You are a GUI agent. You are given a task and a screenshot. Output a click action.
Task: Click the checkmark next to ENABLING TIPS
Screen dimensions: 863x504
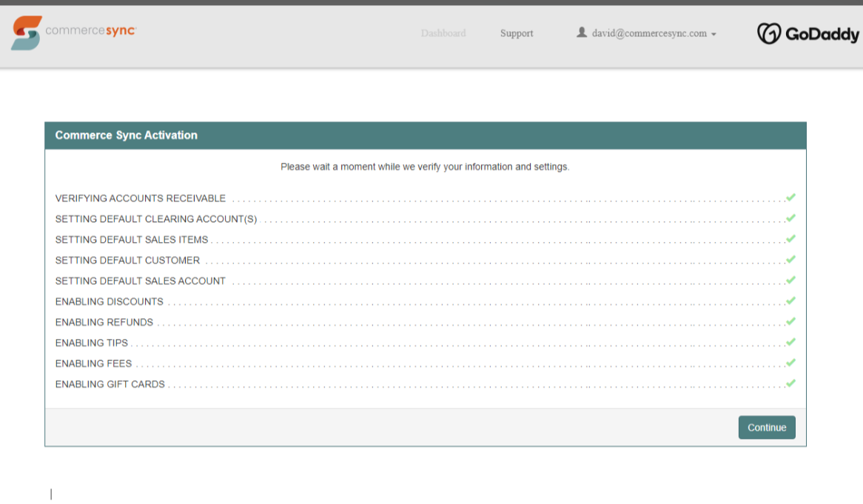click(790, 342)
